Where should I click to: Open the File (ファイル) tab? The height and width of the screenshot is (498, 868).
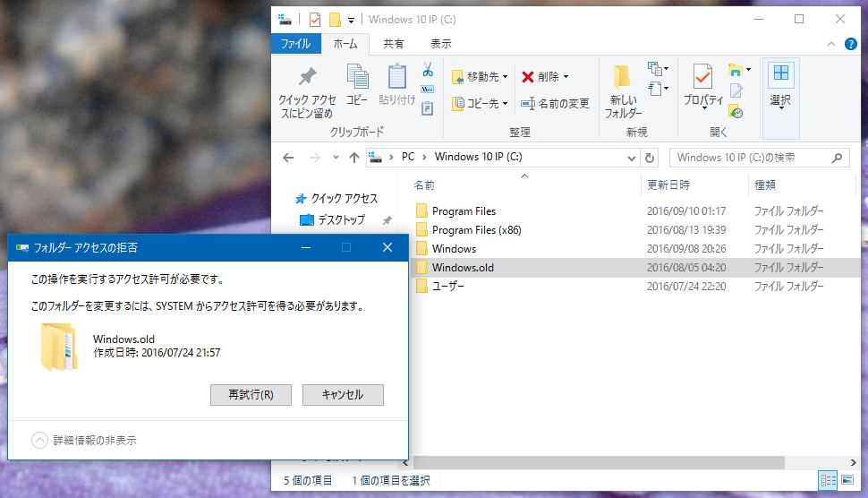pos(295,44)
